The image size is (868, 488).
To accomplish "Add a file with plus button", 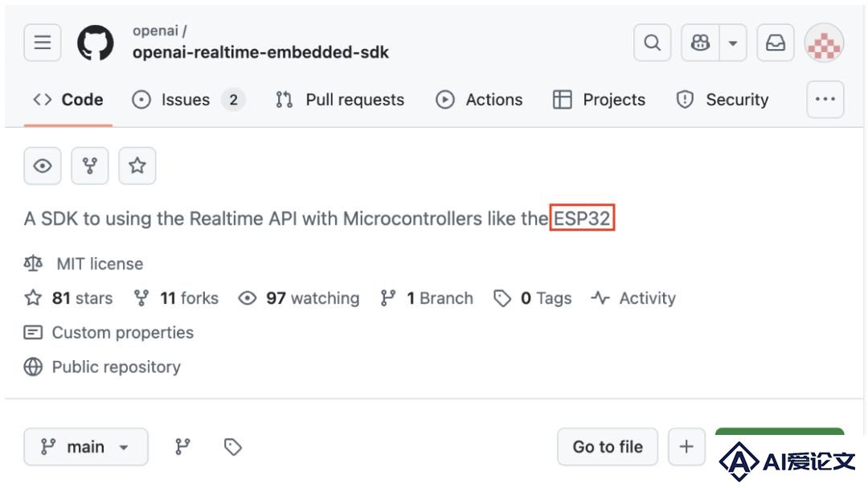I will click(x=686, y=446).
